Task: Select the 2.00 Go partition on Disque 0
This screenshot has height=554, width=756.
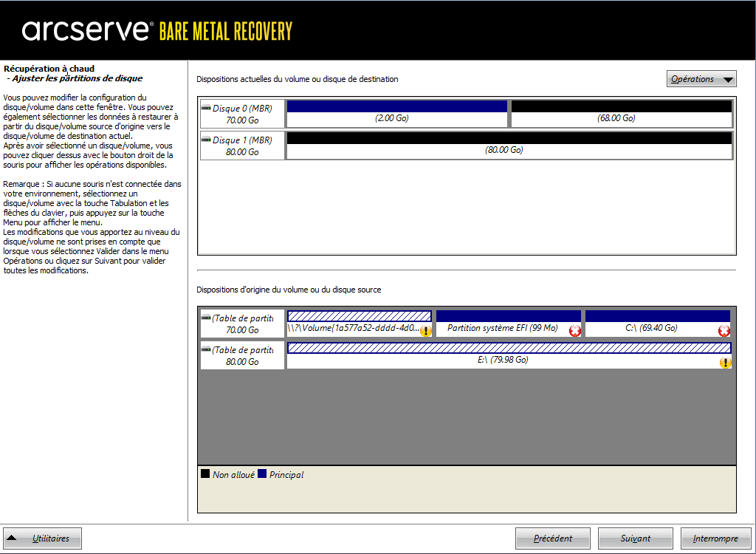Action: [396, 114]
